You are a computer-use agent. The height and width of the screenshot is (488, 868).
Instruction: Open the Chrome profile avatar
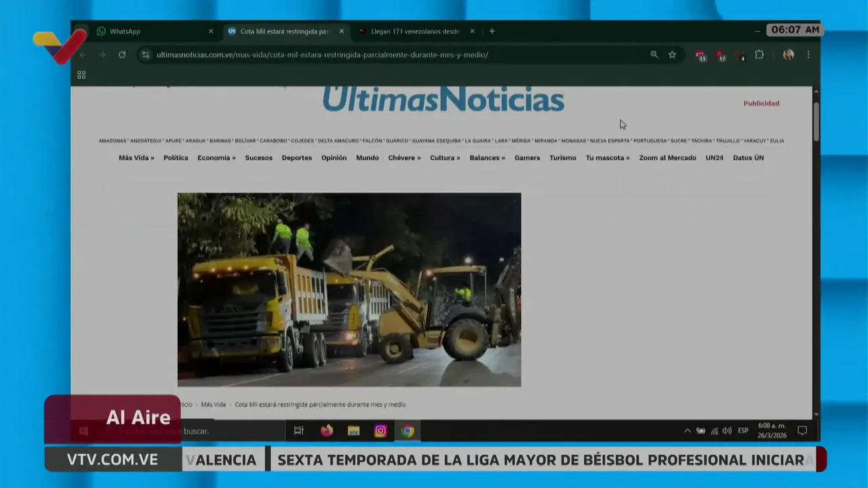tap(788, 55)
